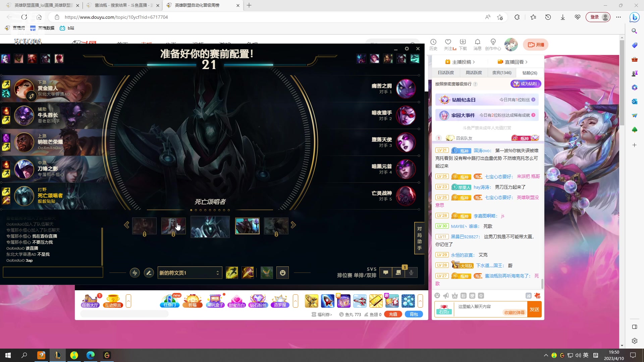Select the Smite summoner spell icon

pos(248,273)
